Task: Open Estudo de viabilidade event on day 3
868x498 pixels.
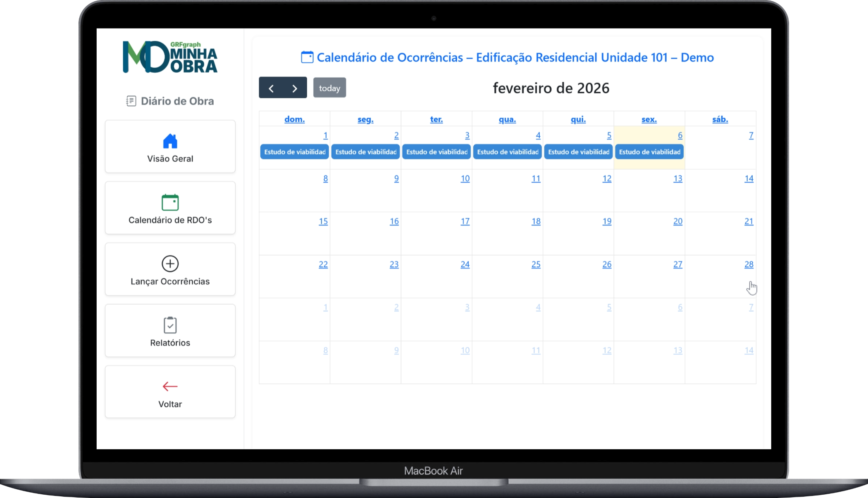Action: [436, 152]
